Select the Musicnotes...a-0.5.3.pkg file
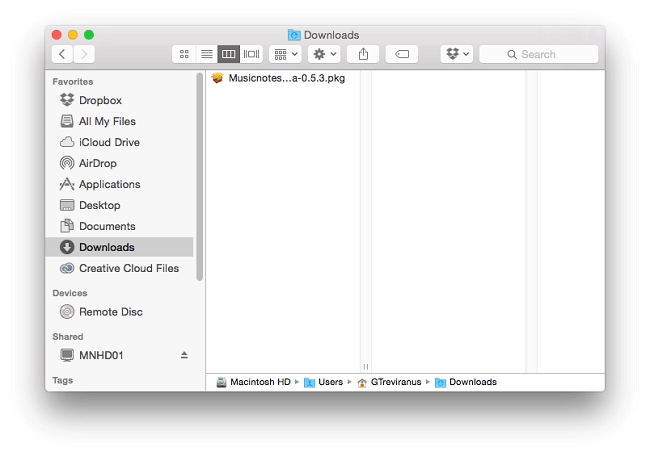650x456 pixels. [283, 78]
